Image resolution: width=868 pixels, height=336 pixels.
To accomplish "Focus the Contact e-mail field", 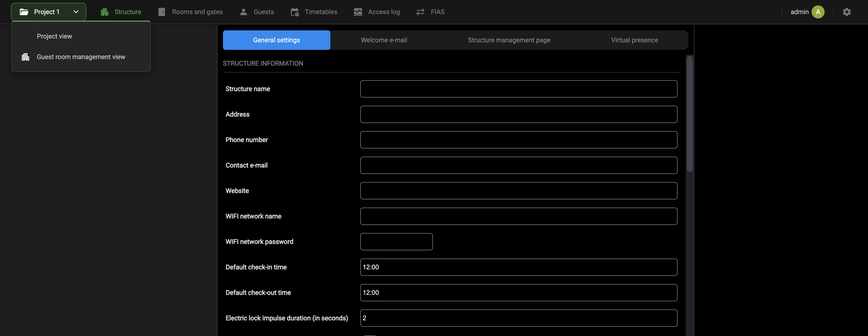I will click(519, 165).
